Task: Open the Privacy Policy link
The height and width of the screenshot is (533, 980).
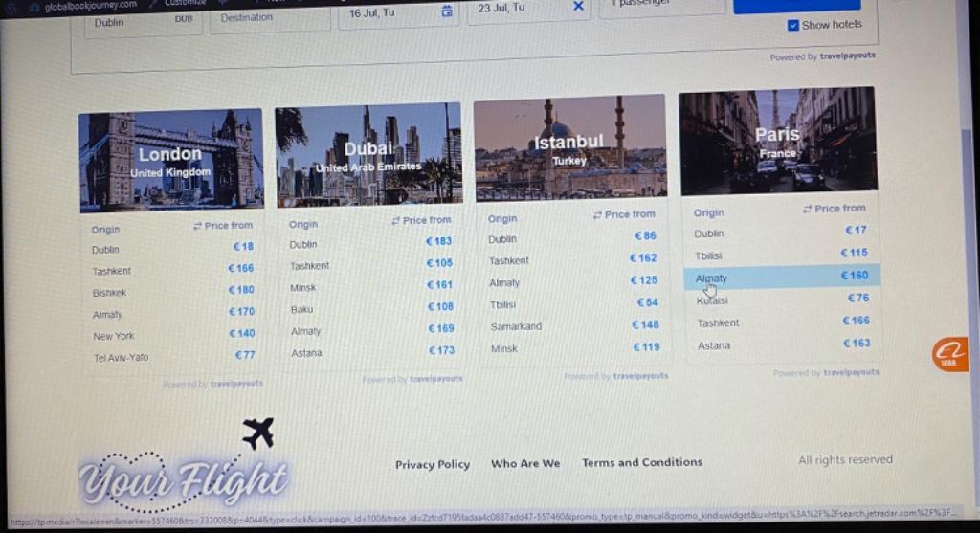Action: [433, 465]
